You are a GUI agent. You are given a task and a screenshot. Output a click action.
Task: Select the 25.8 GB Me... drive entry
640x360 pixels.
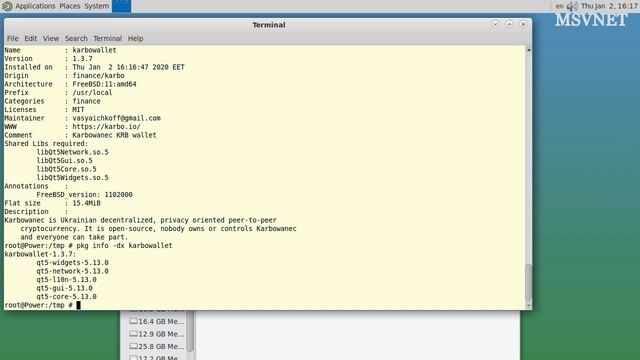coord(156,347)
